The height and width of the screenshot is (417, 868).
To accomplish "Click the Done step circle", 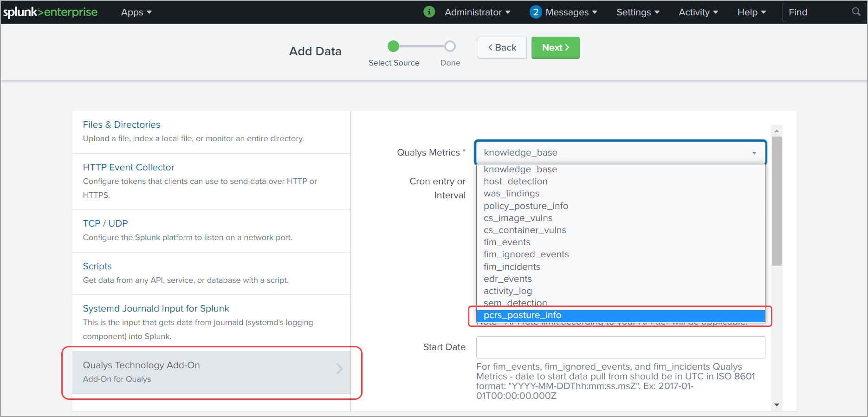I will tap(450, 46).
